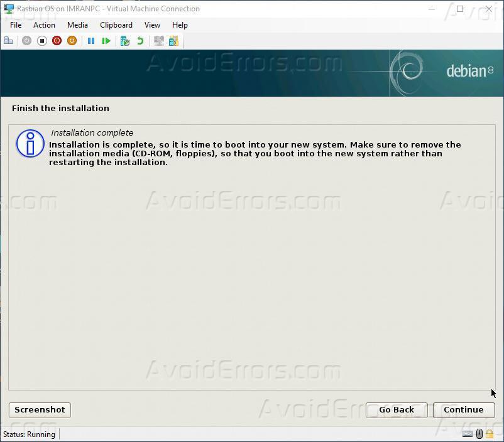
Task: Send Ctrl+Alt+Delete to the virtual machine
Action: click(8, 41)
